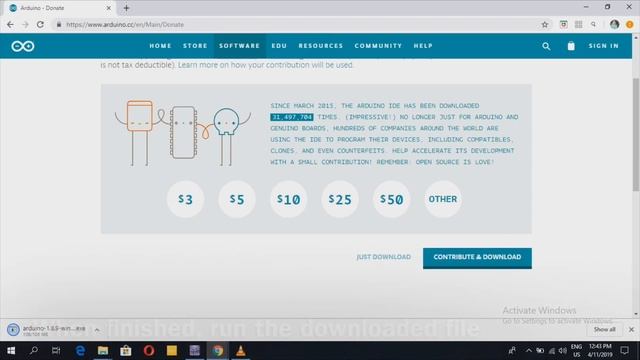640x360 pixels.
Task: Open the Windows notification center icon
Action: click(624, 351)
